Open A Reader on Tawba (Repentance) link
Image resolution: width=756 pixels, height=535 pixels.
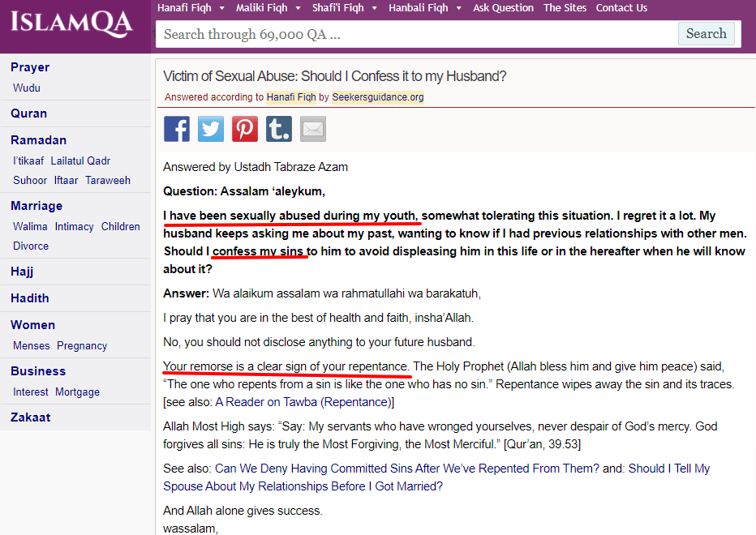303,402
